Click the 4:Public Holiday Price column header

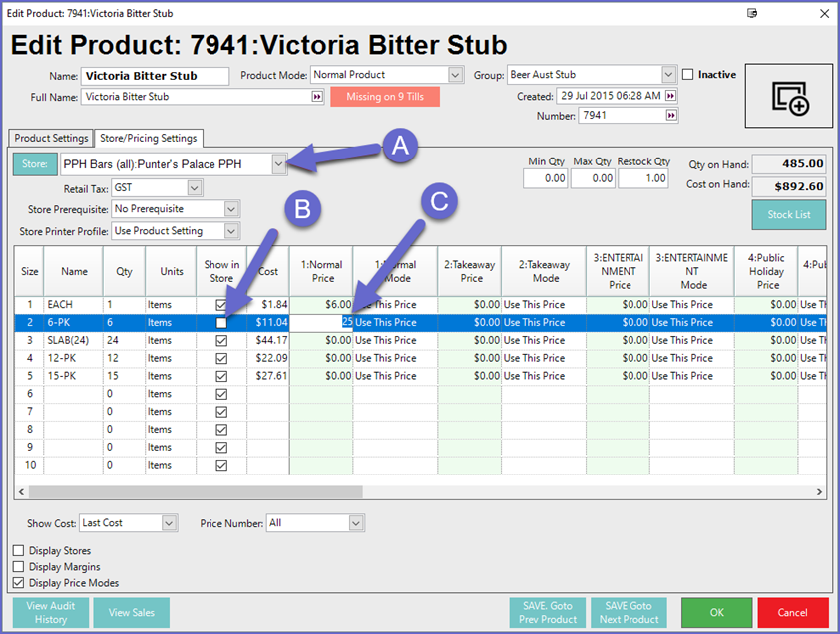click(766, 271)
